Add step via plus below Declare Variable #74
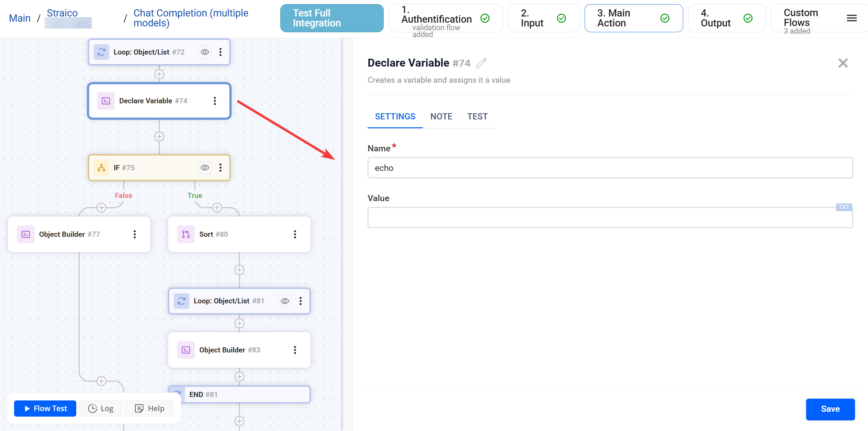 (x=159, y=137)
